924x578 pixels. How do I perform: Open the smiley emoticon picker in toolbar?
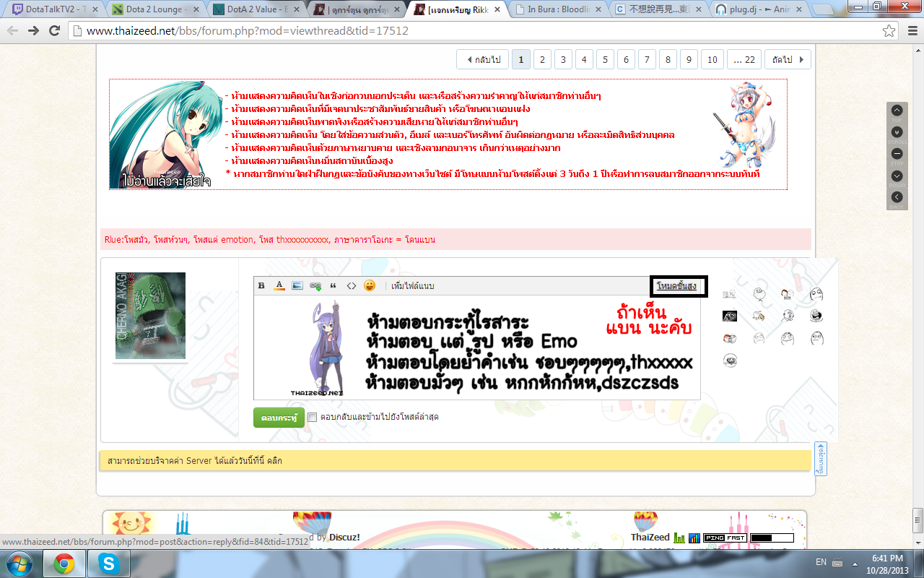370,285
